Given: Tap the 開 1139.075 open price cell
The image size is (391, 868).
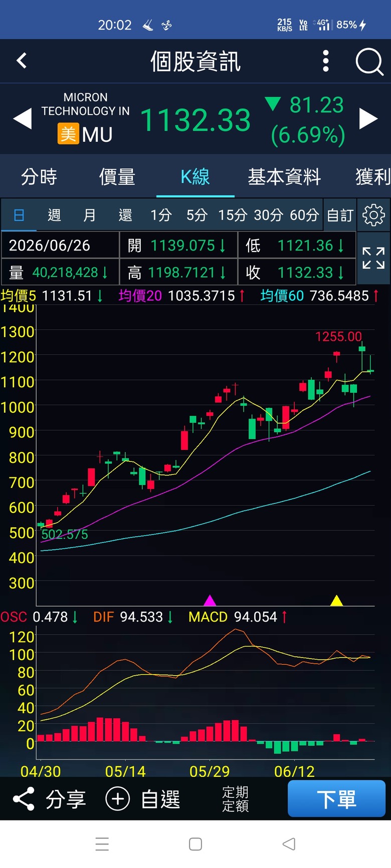Looking at the screenshot, I should (x=178, y=245).
